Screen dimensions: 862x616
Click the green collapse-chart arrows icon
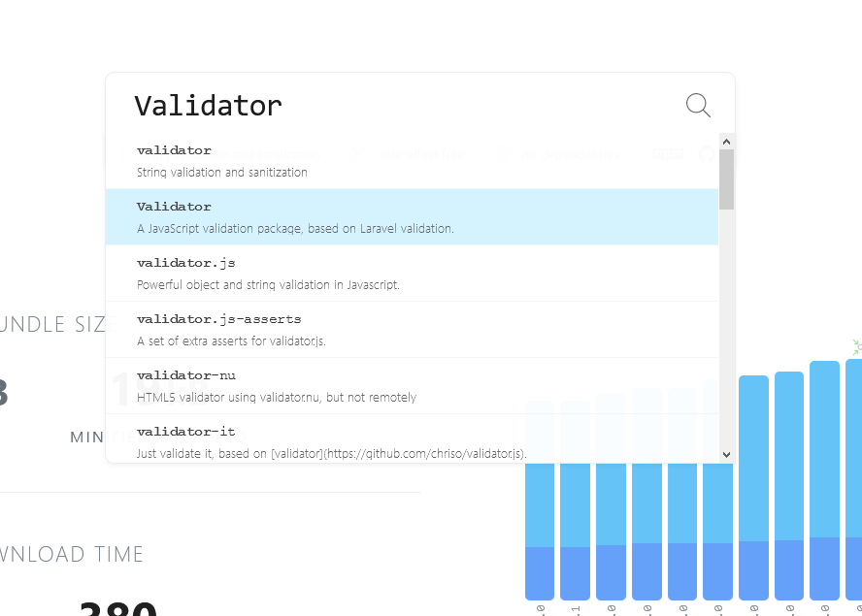[x=855, y=346]
